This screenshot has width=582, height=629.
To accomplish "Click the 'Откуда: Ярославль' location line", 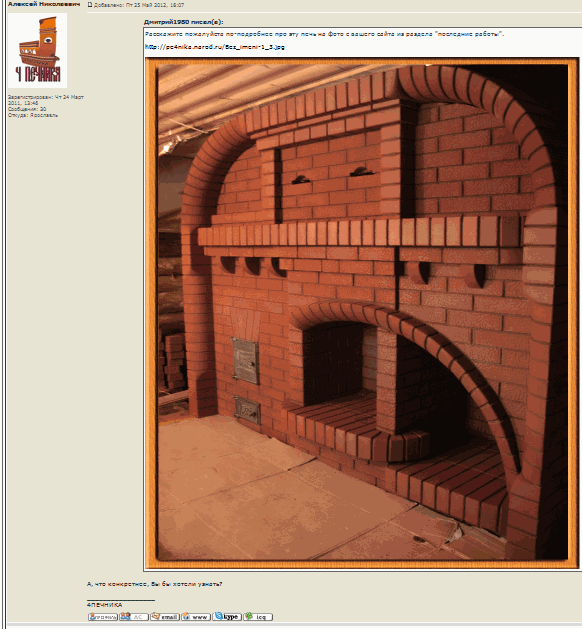I will click(33, 115).
